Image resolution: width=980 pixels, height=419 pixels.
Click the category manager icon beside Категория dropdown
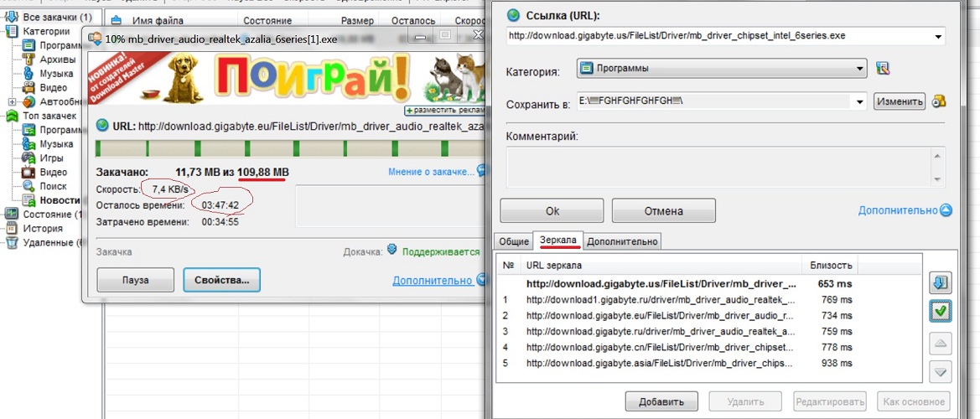(882, 69)
